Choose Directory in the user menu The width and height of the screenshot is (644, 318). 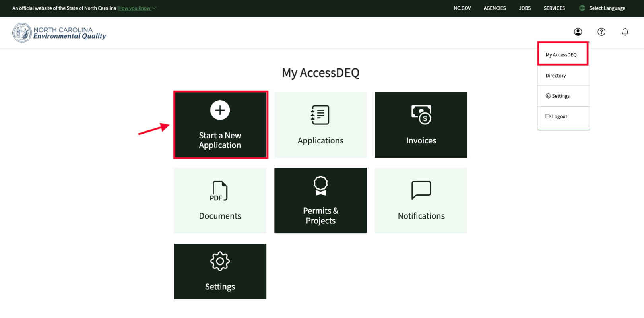[556, 76]
